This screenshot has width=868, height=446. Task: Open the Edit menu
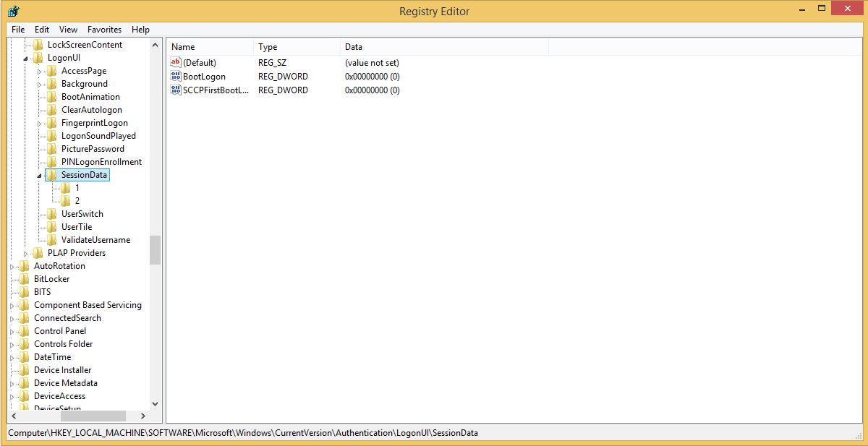[42, 30]
